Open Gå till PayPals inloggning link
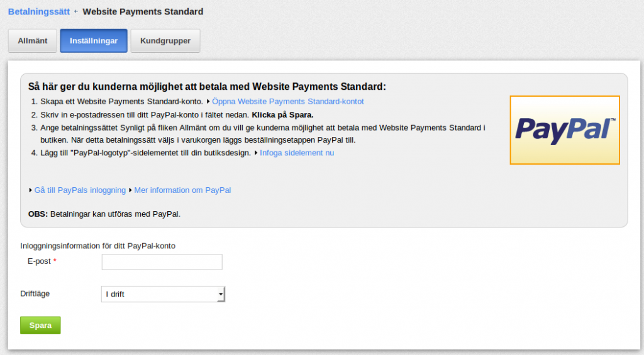Image resolution: width=644 pixels, height=355 pixels. click(x=80, y=190)
